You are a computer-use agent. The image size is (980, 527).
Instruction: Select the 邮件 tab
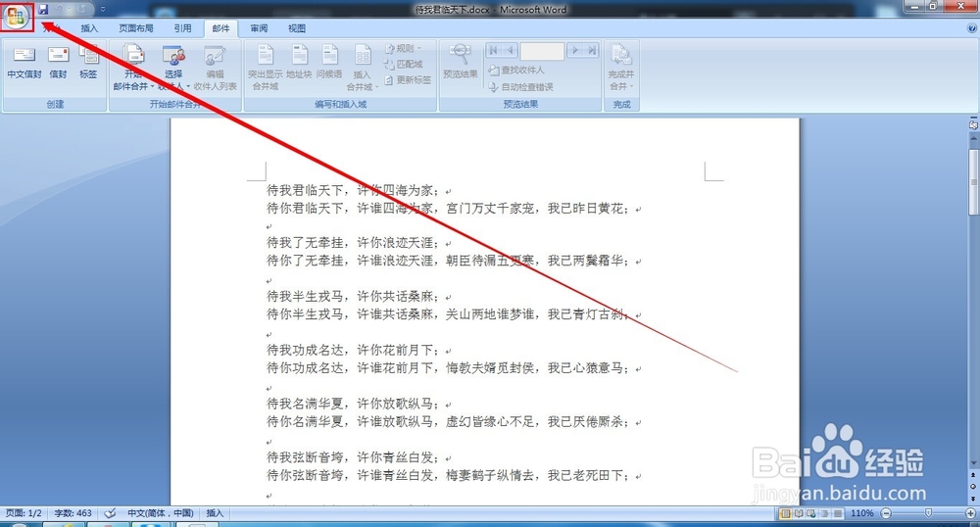[x=220, y=28]
